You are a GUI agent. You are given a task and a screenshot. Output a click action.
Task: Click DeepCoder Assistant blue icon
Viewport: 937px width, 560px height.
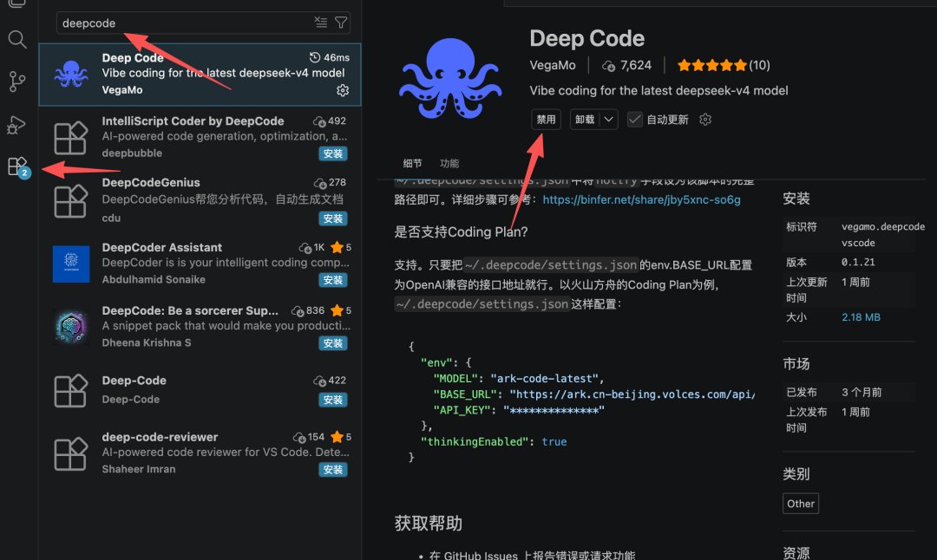tap(70, 264)
